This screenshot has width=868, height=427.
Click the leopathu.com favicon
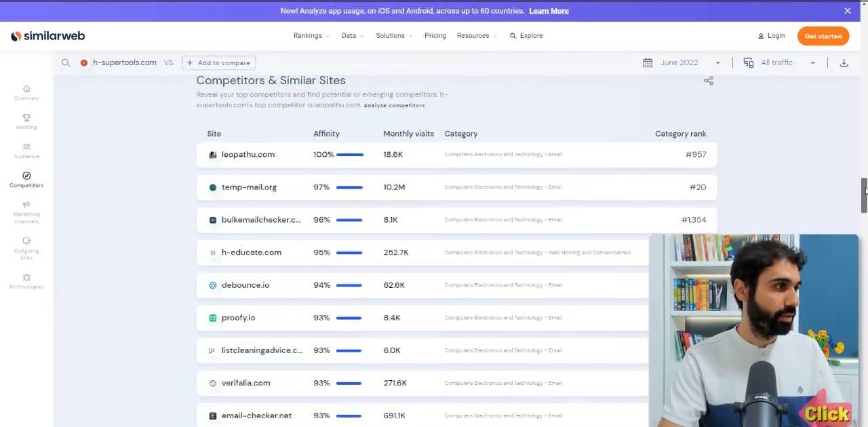point(213,155)
